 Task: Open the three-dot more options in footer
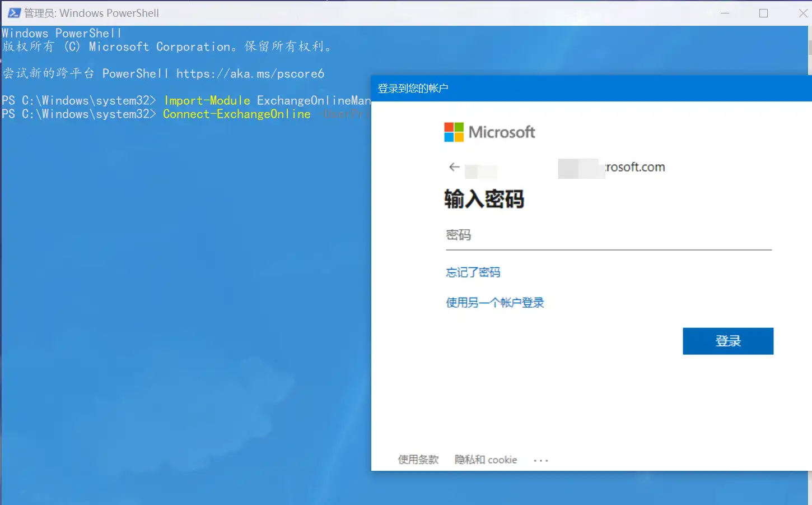(541, 460)
